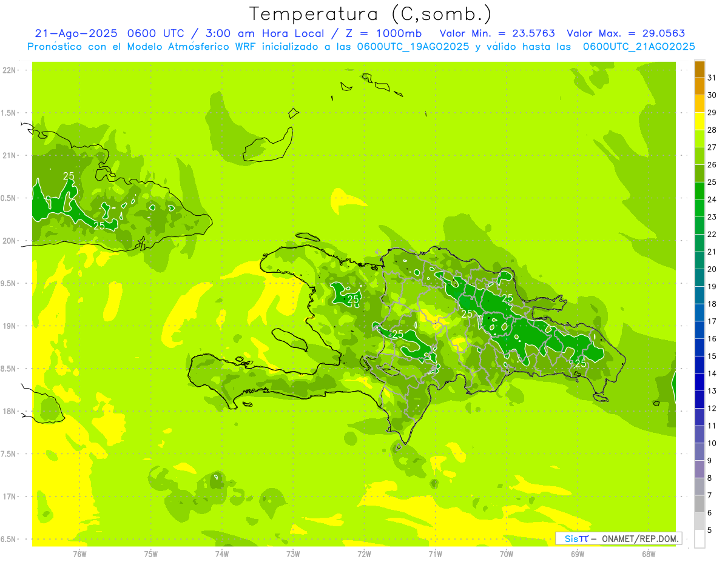Click the 'SisTT – ONAMET/REP.DOM.' credit box
The height and width of the screenshot is (562, 728).
(x=618, y=538)
